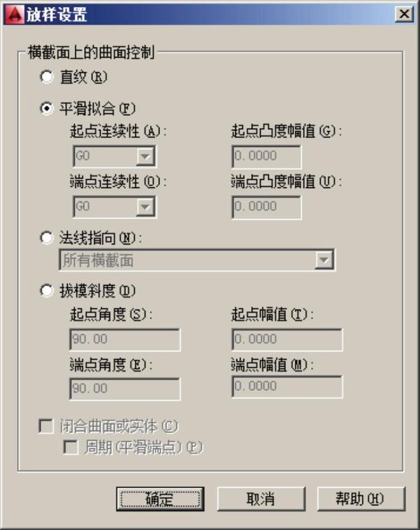Select the 直纹 radio button

coord(46,77)
